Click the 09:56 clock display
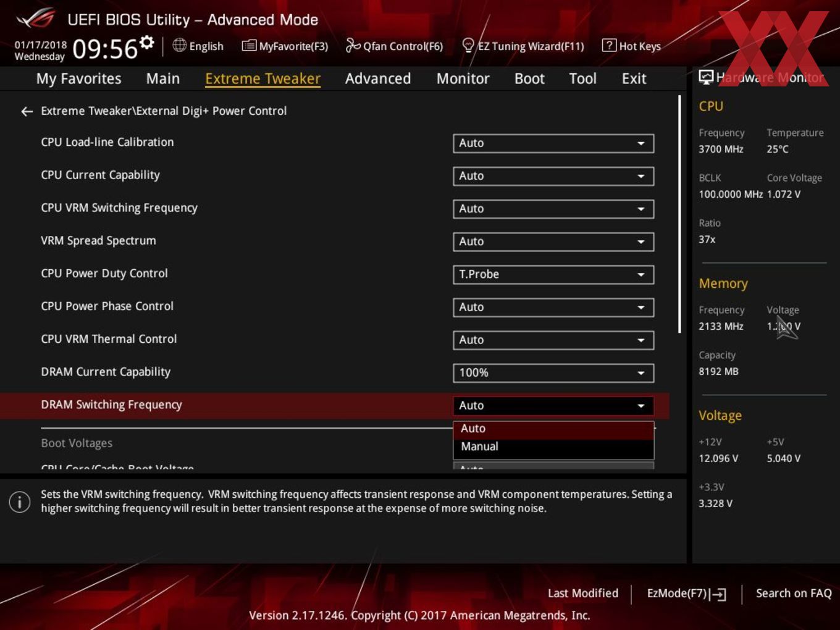Viewport: 840px width, 630px height. [x=105, y=49]
